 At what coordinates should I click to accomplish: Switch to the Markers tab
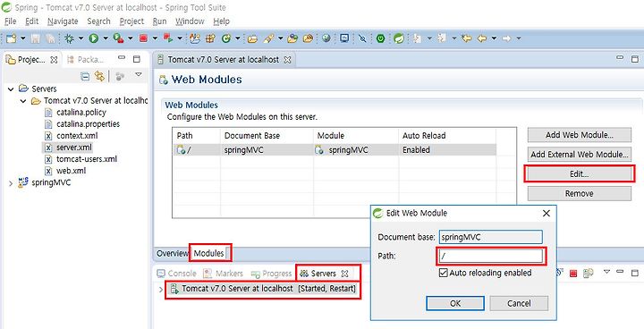point(224,274)
